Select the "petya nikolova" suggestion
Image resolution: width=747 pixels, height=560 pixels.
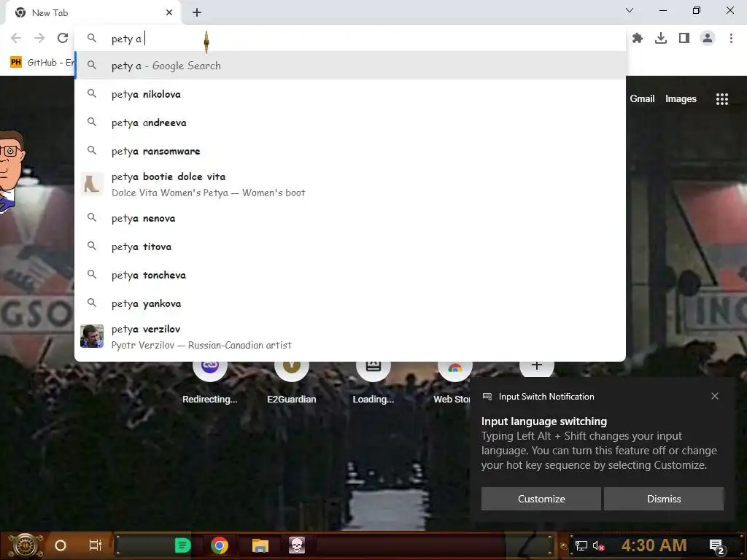pyautogui.click(x=350, y=94)
